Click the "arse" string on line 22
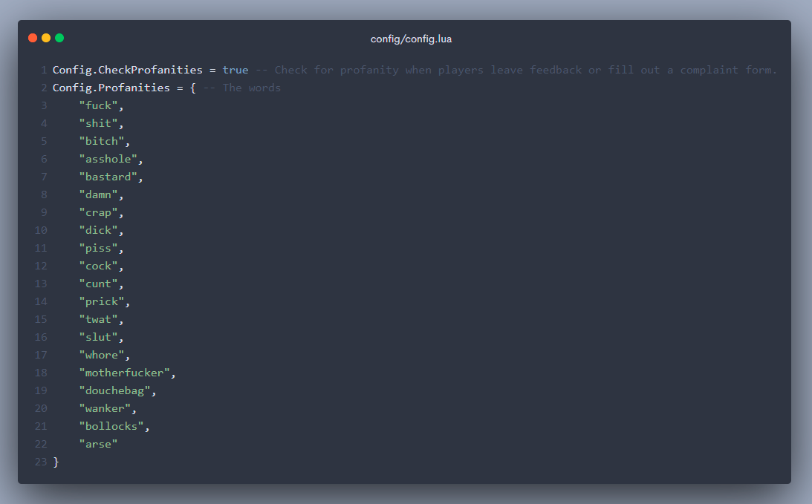The image size is (812, 504). coord(98,444)
